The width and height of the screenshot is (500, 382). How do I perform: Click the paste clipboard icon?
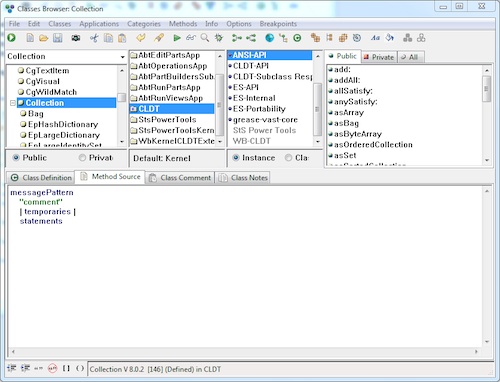coord(122,38)
